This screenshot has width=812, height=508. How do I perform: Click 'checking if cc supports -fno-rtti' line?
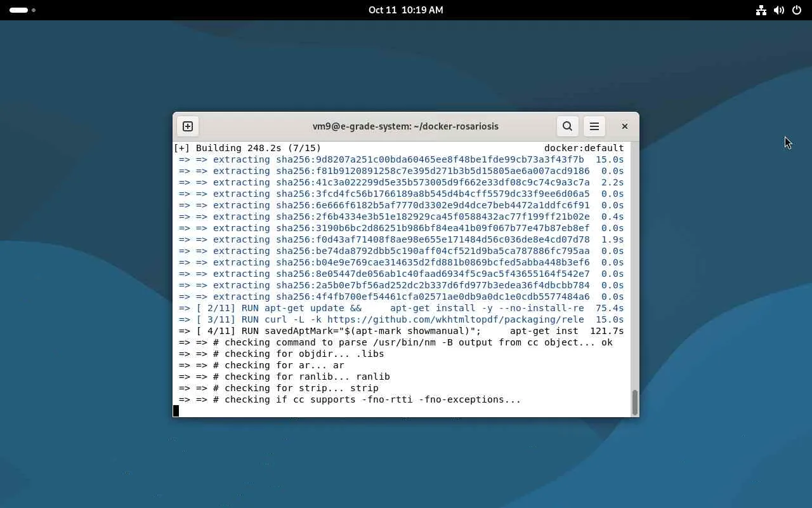[350, 399]
